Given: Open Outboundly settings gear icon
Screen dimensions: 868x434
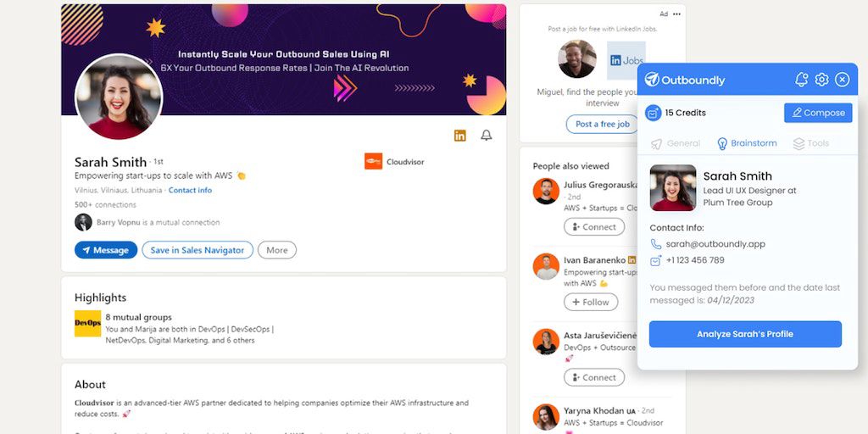Looking at the screenshot, I should point(821,80).
